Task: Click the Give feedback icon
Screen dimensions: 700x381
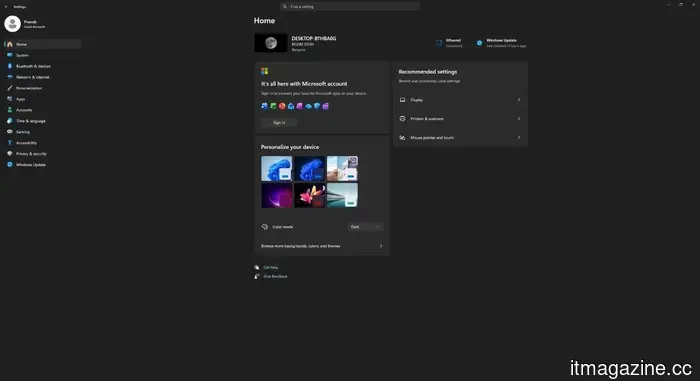Action: coord(257,276)
